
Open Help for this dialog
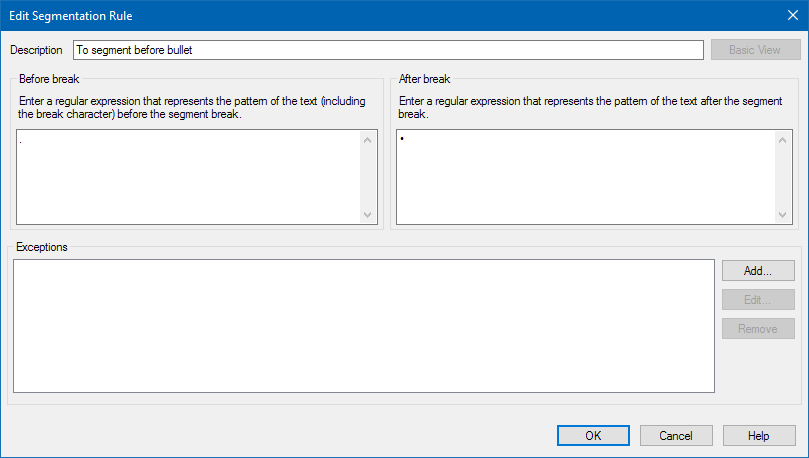coord(759,436)
